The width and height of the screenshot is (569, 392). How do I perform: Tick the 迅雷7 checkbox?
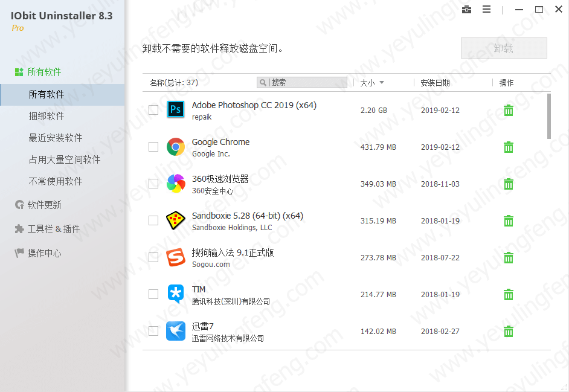(153, 331)
